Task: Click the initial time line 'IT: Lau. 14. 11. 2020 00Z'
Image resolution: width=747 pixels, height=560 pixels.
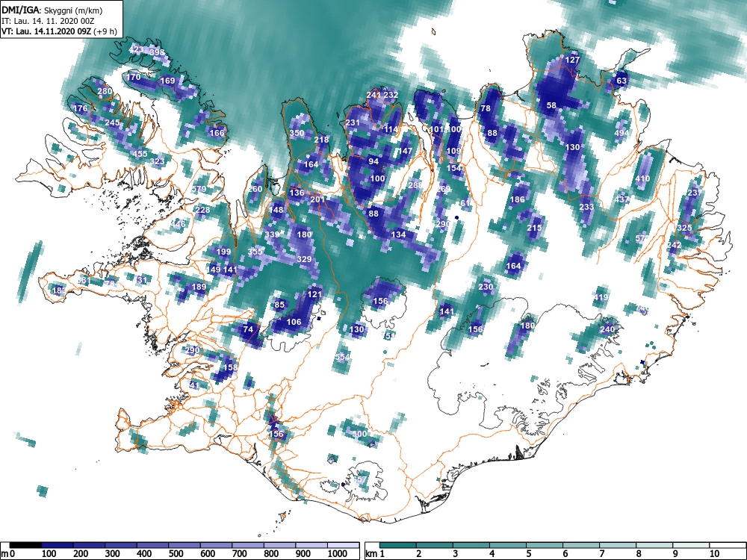Action: pyautogui.click(x=48, y=21)
